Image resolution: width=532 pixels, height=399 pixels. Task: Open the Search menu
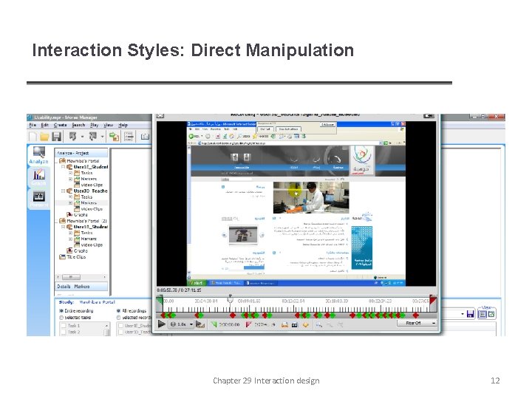(x=78, y=125)
